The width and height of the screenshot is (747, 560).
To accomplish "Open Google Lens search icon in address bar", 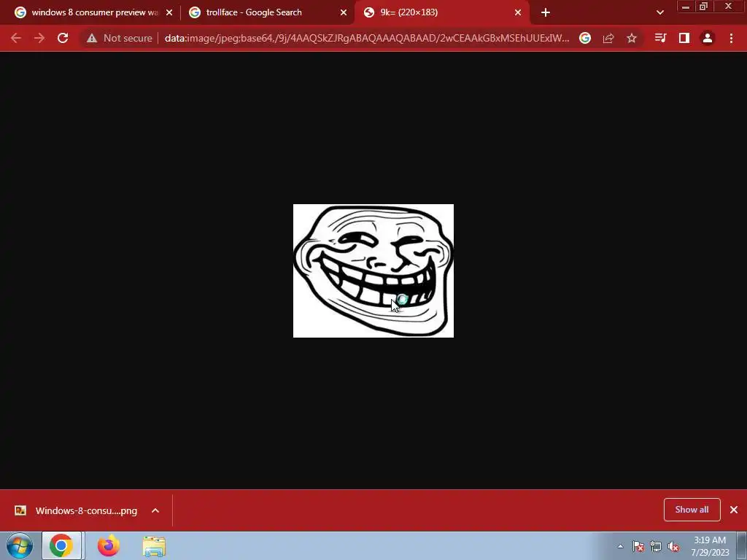I will (585, 38).
